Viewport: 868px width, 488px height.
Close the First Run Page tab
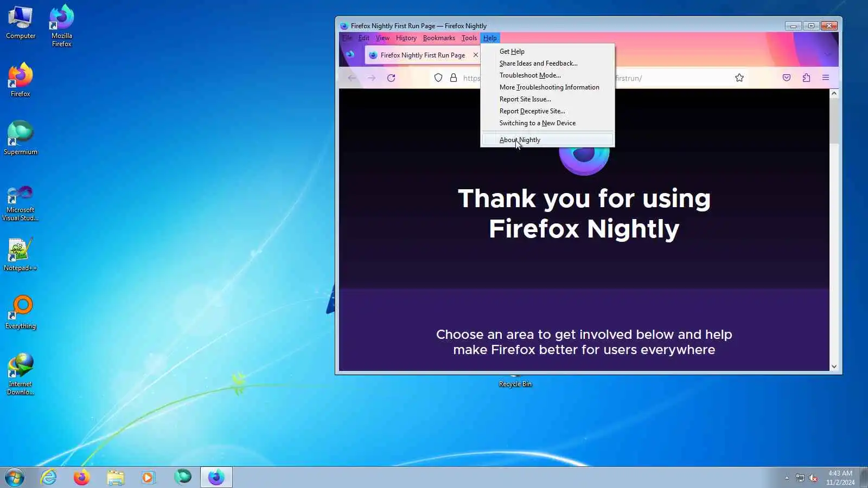pyautogui.click(x=476, y=55)
